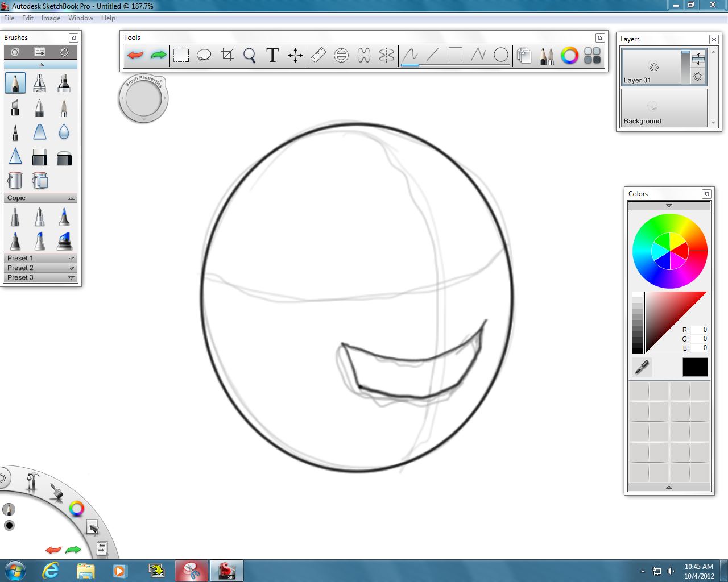Click the color eyedropper picker
Viewport: 728px width, 582px height.
click(x=642, y=367)
